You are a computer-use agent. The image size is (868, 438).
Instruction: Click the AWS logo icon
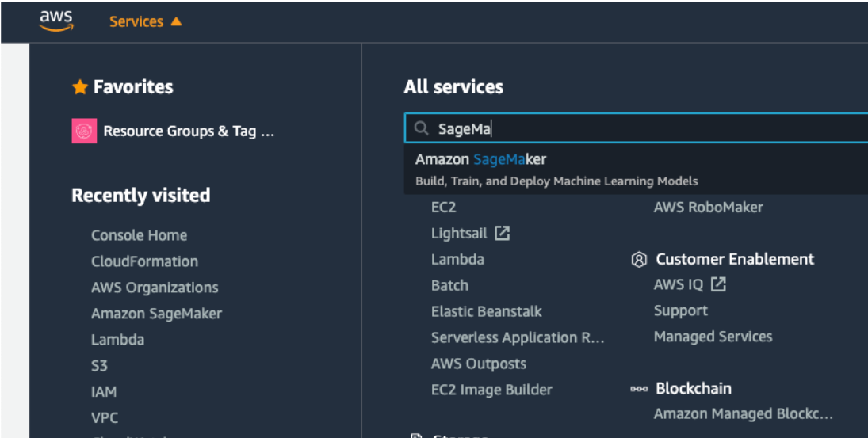[55, 21]
